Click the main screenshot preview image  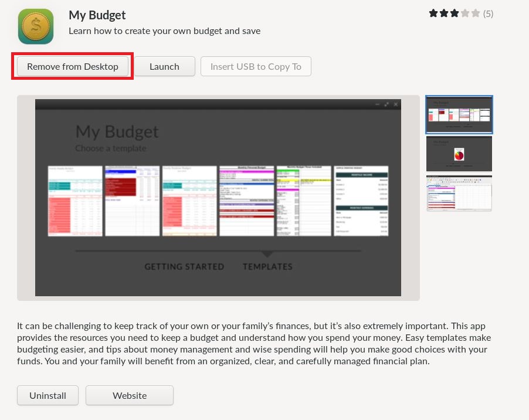click(218, 198)
